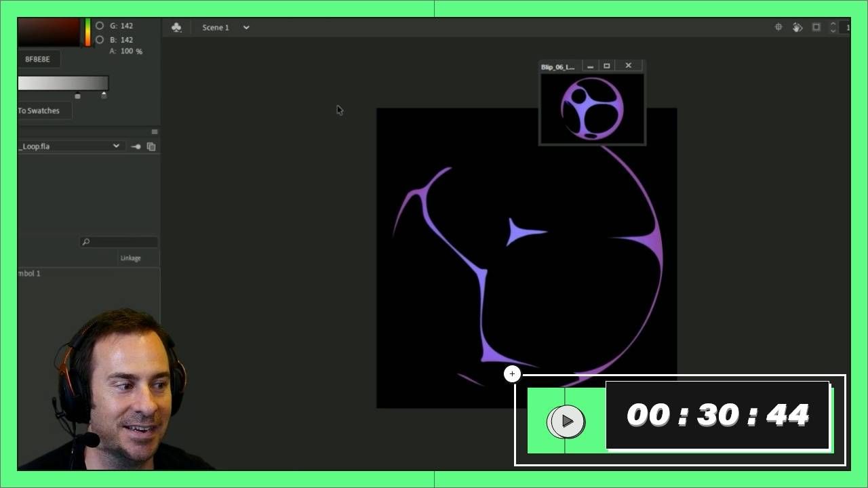
Task: Select the Rotation tool hand icon
Action: click(x=797, y=27)
